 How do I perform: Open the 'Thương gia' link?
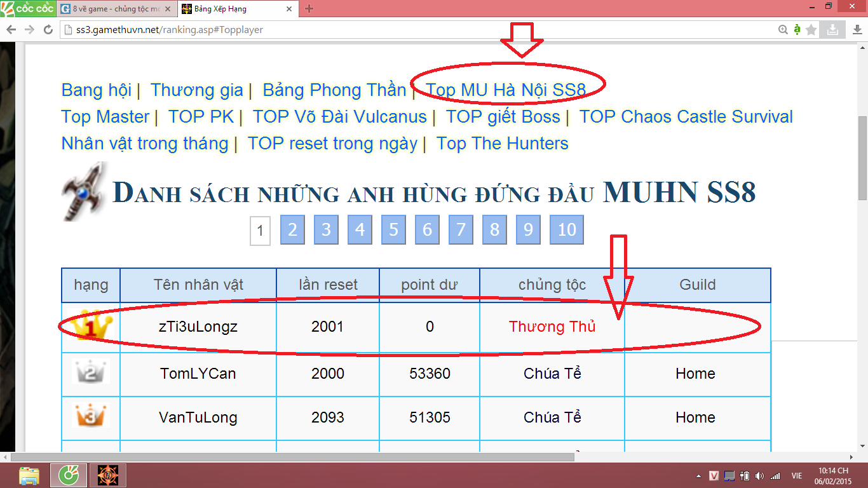[x=197, y=90]
